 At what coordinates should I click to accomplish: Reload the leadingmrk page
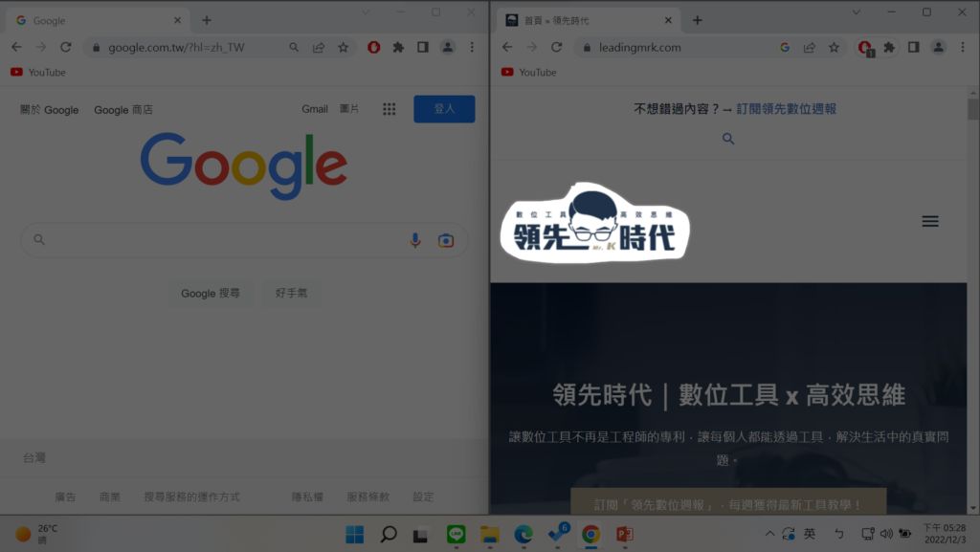tap(556, 47)
